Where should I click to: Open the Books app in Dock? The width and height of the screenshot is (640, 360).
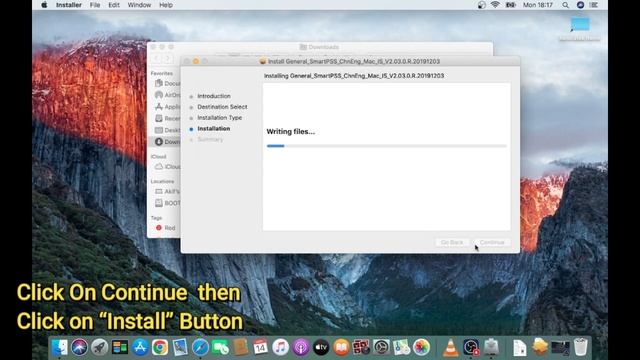pos(341,347)
